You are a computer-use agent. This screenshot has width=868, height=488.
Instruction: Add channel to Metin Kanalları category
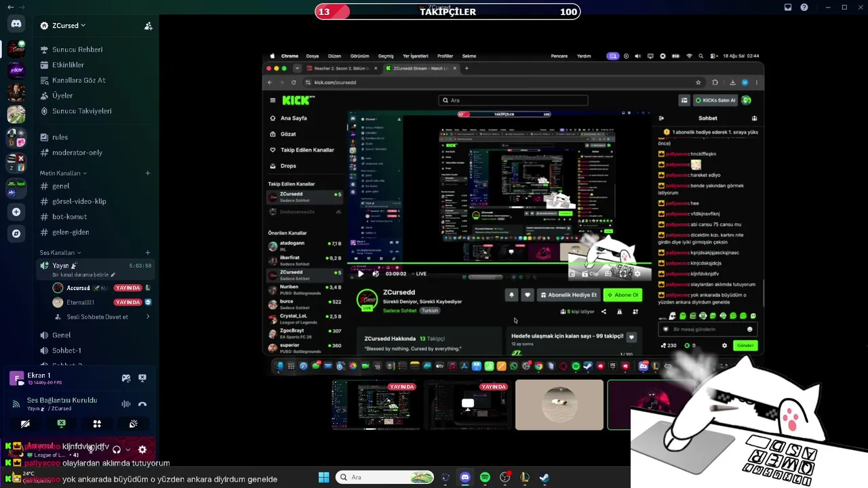pyautogui.click(x=148, y=173)
